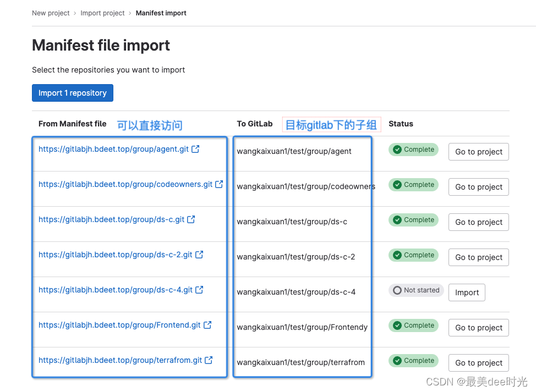Open the Frontend.git source link

tap(119, 325)
